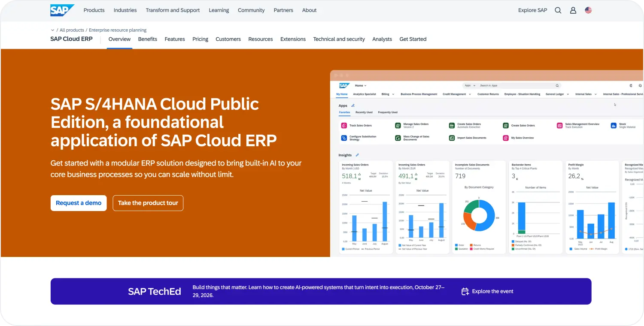Click the headset support icon in dashboard header

640,86
